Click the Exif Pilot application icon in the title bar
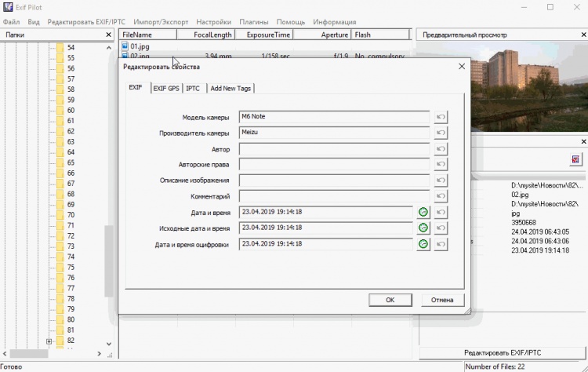This screenshot has height=372, width=588. click(x=8, y=7)
